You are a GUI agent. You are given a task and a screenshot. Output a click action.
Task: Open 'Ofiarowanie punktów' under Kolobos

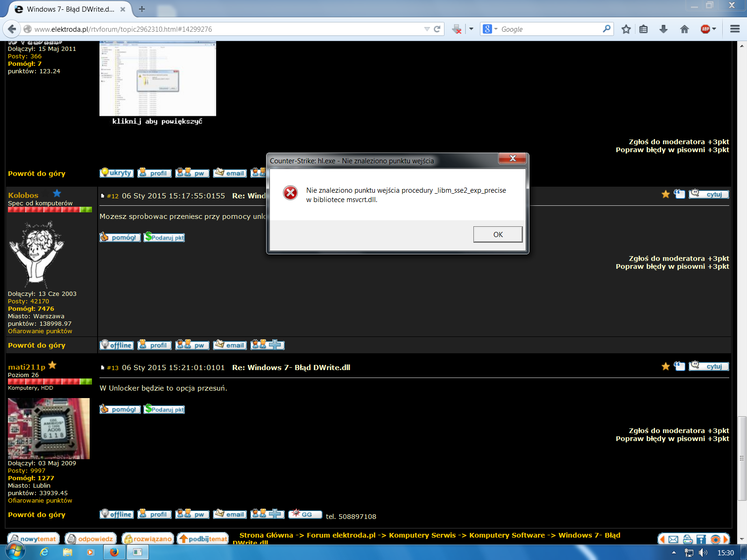(40, 331)
